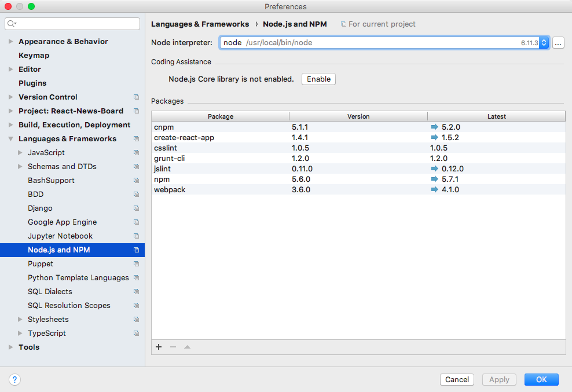Click project-level icon next to Puppet
572x392 pixels.
[x=136, y=263]
